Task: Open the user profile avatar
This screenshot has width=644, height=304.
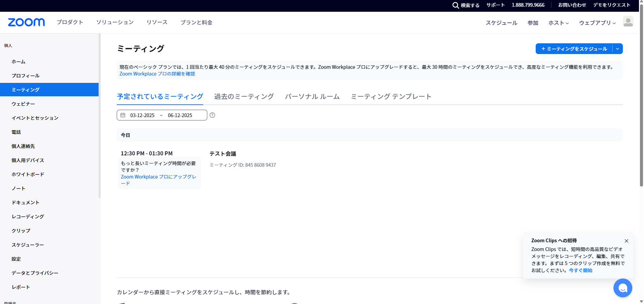Action: [628, 21]
